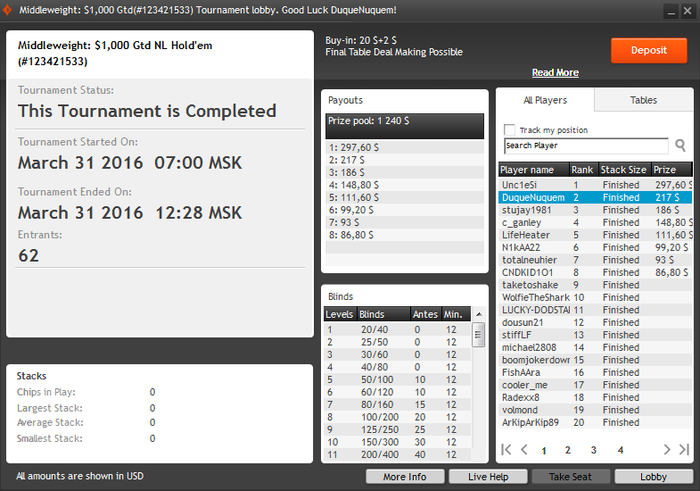The height and width of the screenshot is (491, 700).
Task: Close the tournament lobby window
Action: click(688, 11)
